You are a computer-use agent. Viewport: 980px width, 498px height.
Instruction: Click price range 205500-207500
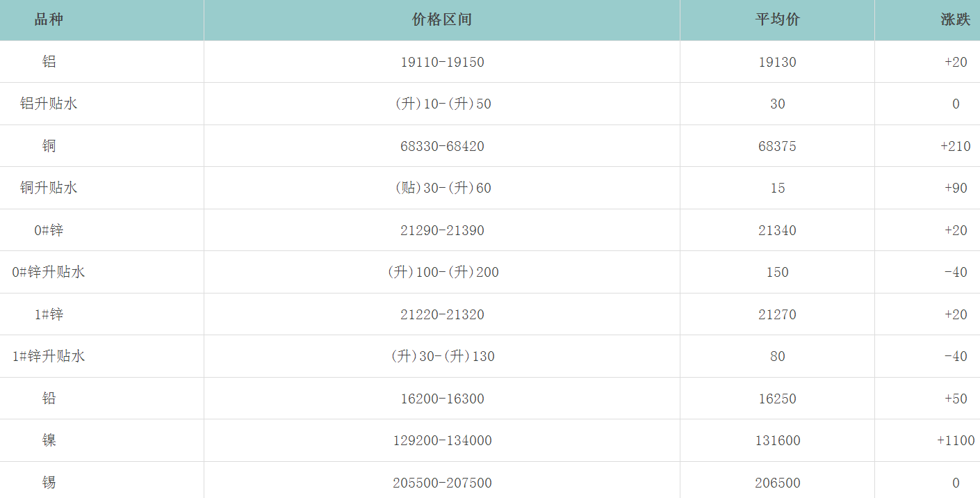click(442, 483)
